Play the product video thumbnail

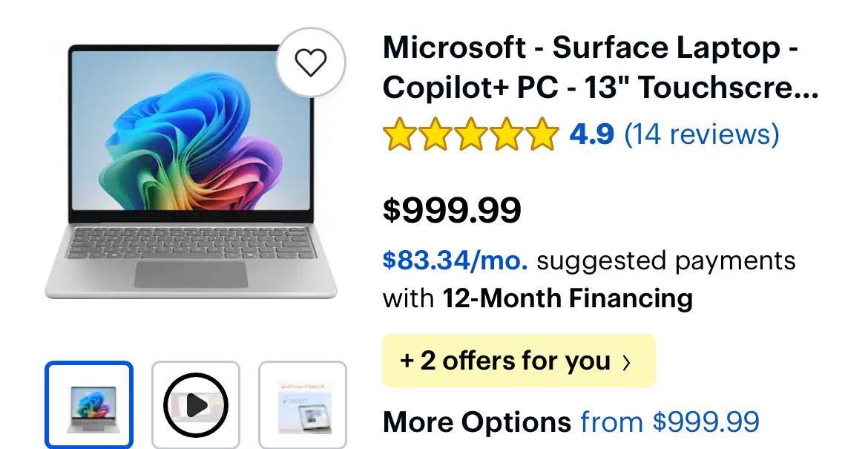coord(196,404)
